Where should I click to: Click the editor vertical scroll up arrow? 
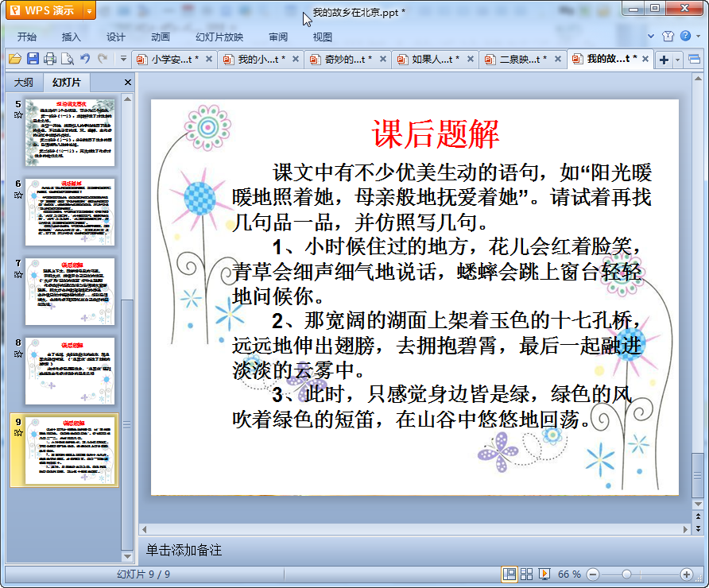click(x=698, y=79)
